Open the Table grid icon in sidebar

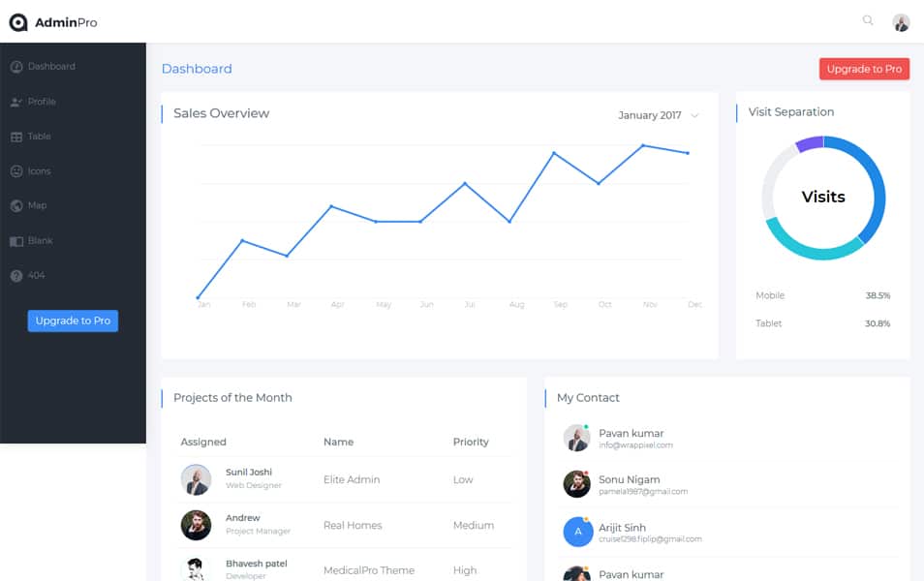15,136
